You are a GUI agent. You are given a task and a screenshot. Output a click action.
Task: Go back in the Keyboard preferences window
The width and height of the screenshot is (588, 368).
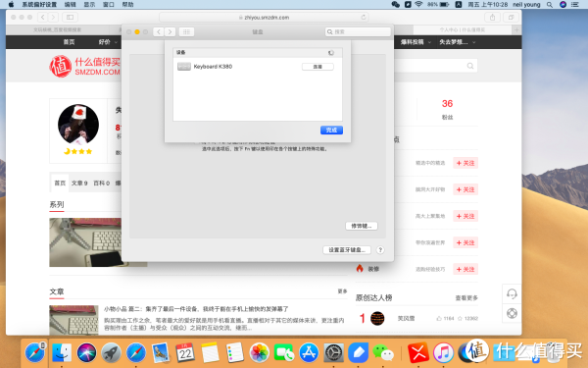(x=159, y=32)
